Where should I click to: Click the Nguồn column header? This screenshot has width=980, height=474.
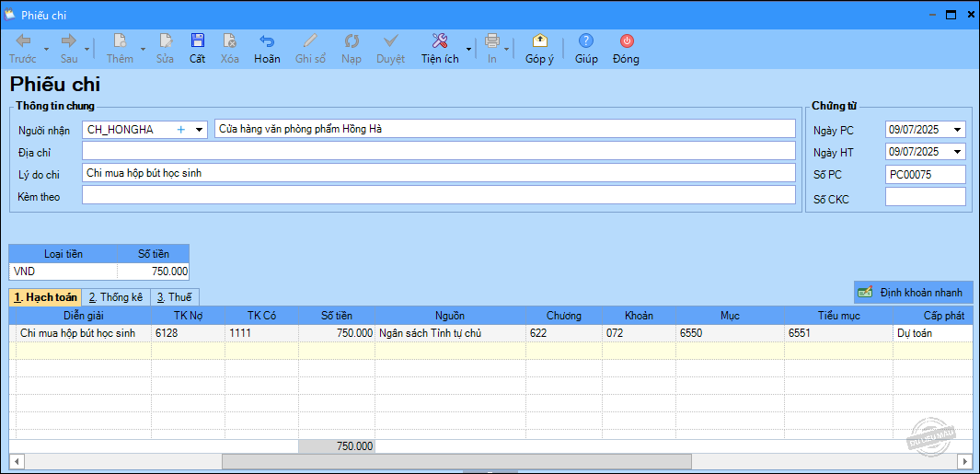pyautogui.click(x=450, y=316)
